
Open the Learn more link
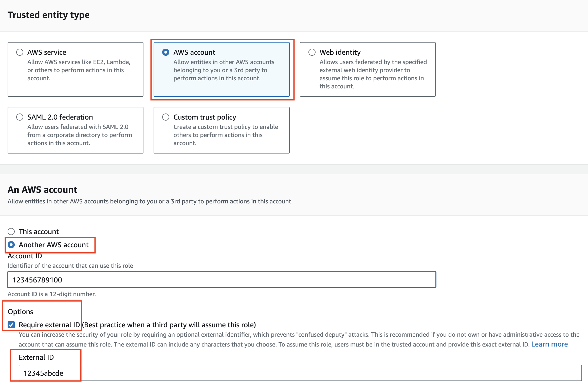point(549,344)
